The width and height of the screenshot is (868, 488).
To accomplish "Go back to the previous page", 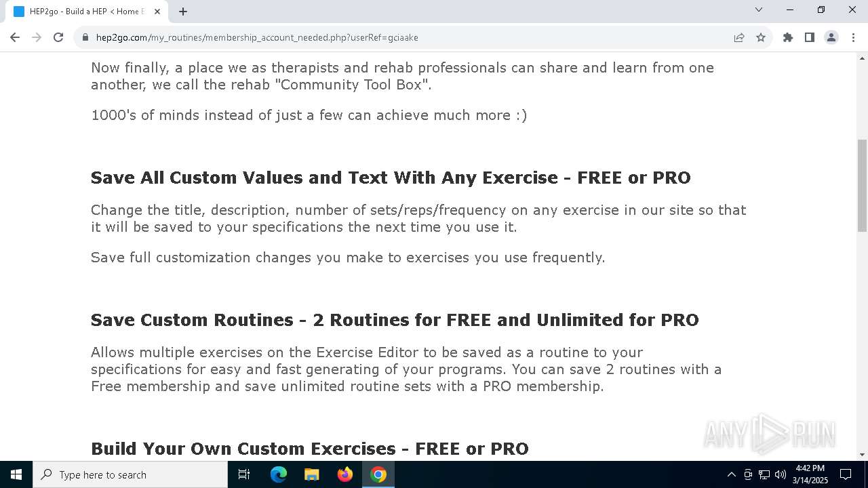I will [x=15, y=37].
